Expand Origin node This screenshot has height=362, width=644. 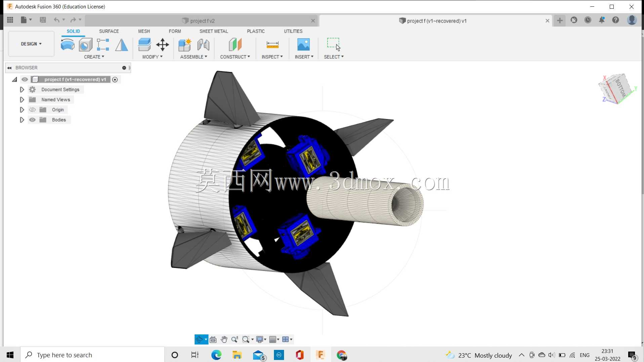coord(22,110)
